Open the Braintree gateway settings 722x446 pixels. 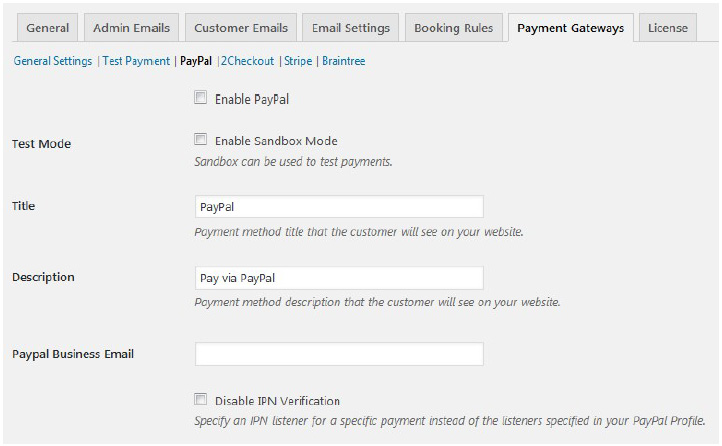pos(343,61)
